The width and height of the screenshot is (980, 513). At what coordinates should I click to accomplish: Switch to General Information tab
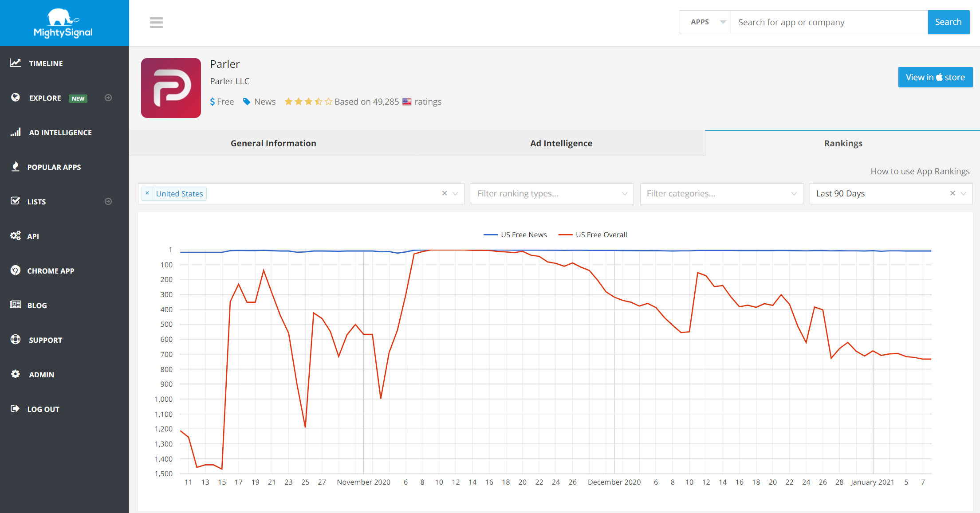pyautogui.click(x=273, y=143)
